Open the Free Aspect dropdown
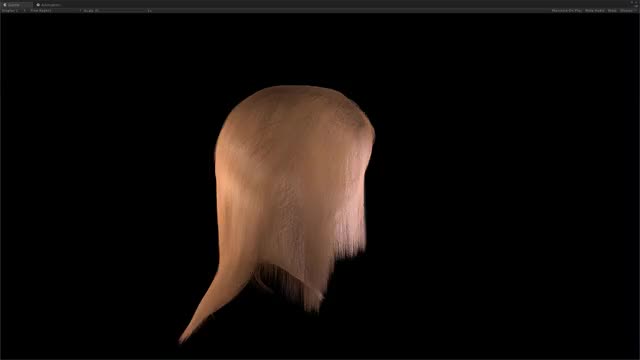The width and height of the screenshot is (640, 360). (55, 11)
